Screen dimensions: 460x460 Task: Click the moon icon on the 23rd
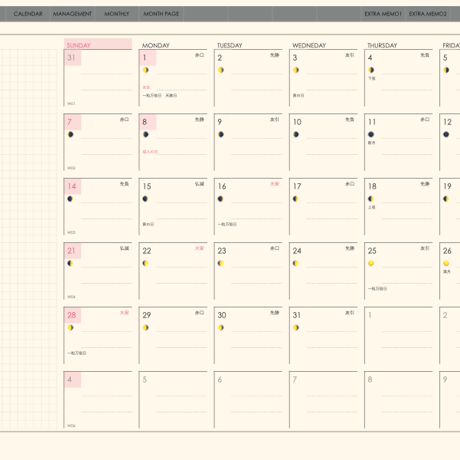(220, 263)
